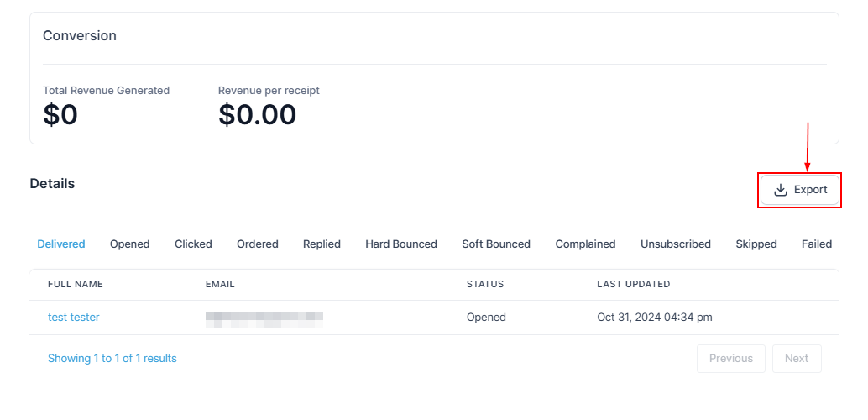
Task: Open the test tester contact link
Action: tap(74, 318)
